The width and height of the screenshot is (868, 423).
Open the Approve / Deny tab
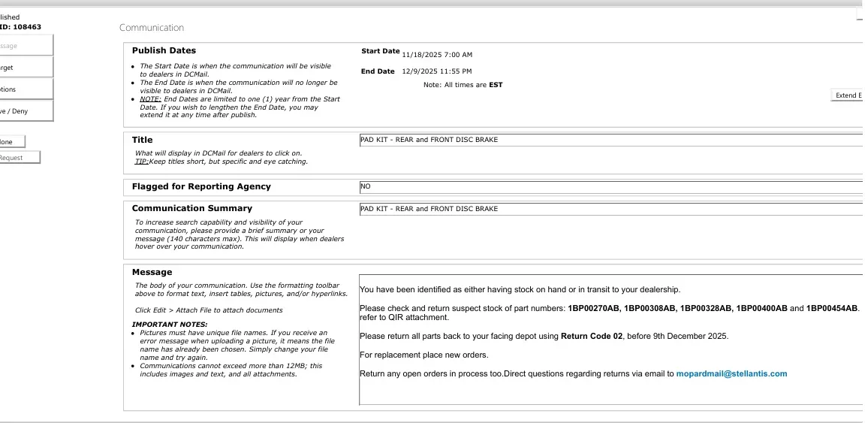(x=26, y=110)
